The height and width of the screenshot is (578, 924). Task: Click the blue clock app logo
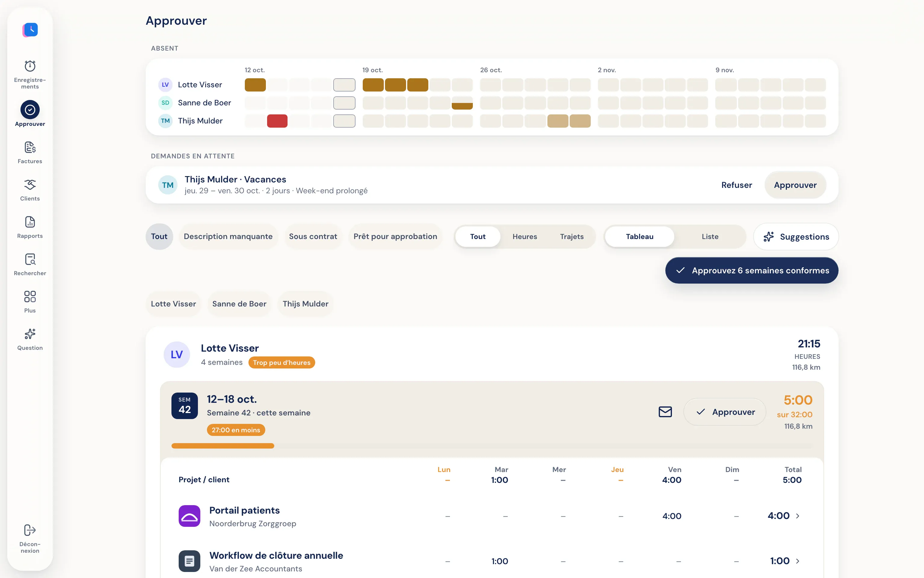point(30,30)
